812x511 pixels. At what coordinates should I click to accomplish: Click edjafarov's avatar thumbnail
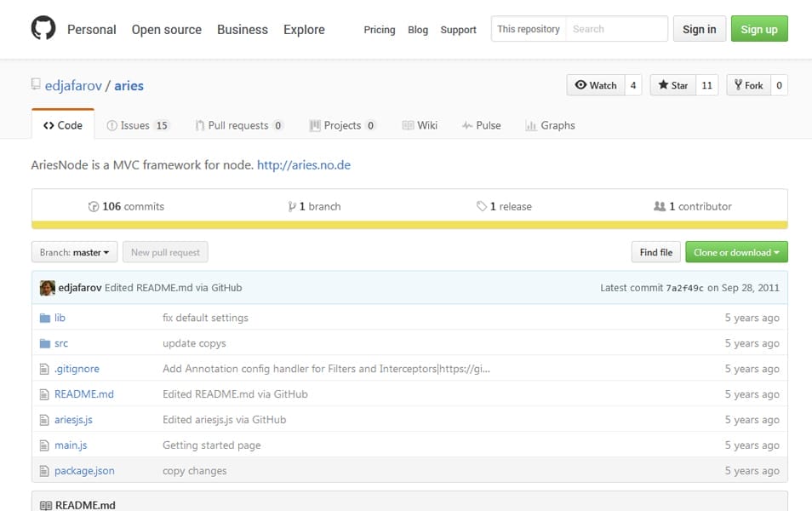(x=47, y=288)
